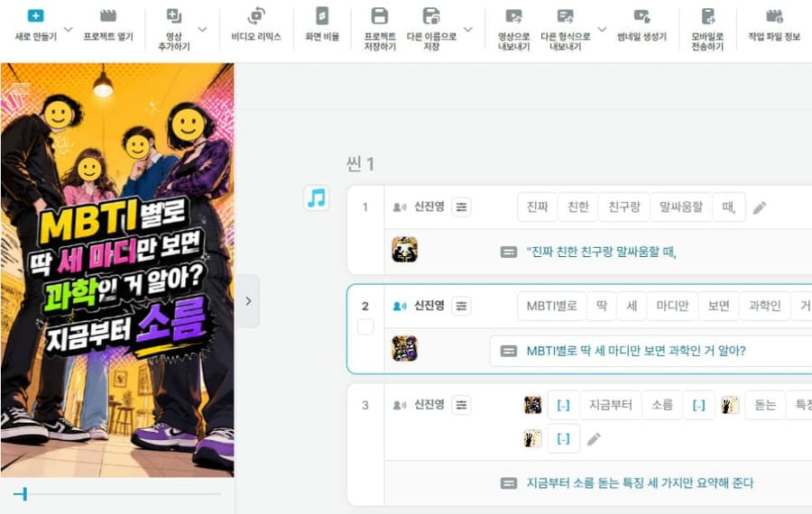Viewport: 812px width, 514px height.
Task: Click the [-] pause token before 지금부터
Action: tap(563, 405)
